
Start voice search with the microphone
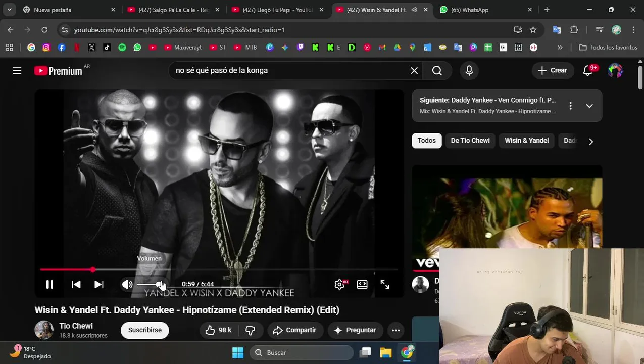pos(469,70)
